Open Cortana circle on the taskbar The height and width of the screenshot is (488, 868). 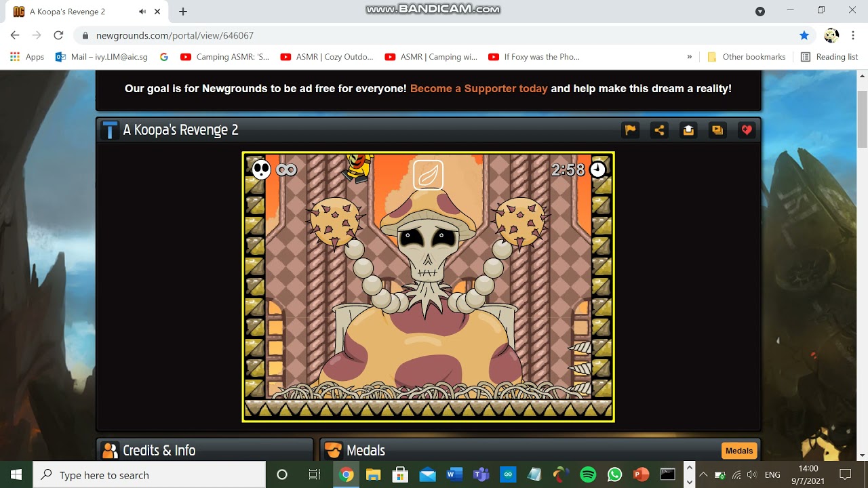[x=282, y=474]
